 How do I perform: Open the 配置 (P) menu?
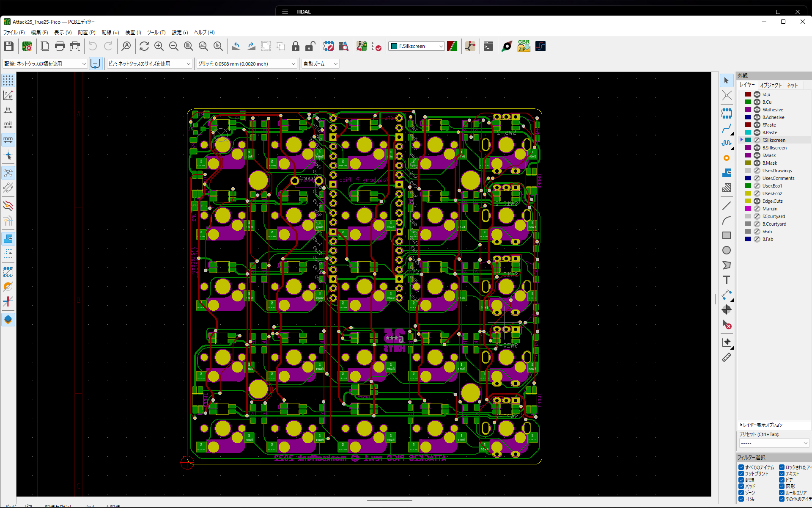[86, 33]
